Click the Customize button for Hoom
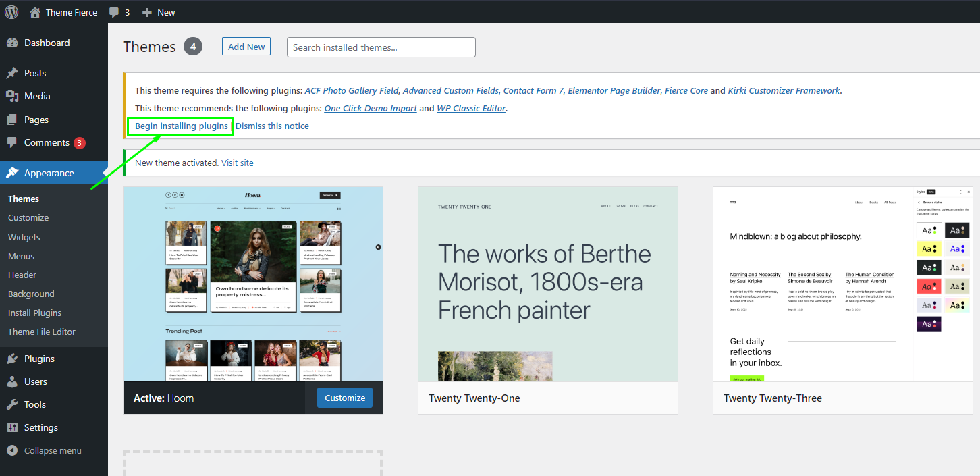 coord(345,398)
